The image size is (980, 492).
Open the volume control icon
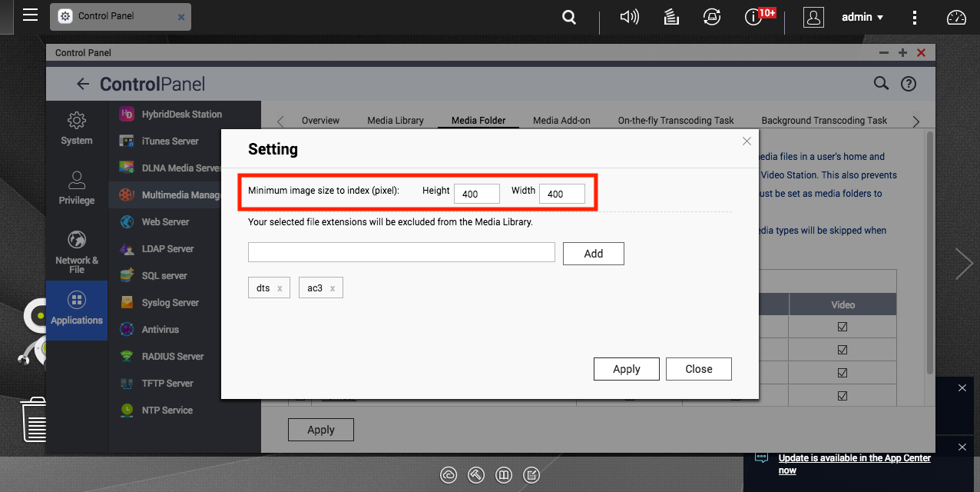click(629, 17)
